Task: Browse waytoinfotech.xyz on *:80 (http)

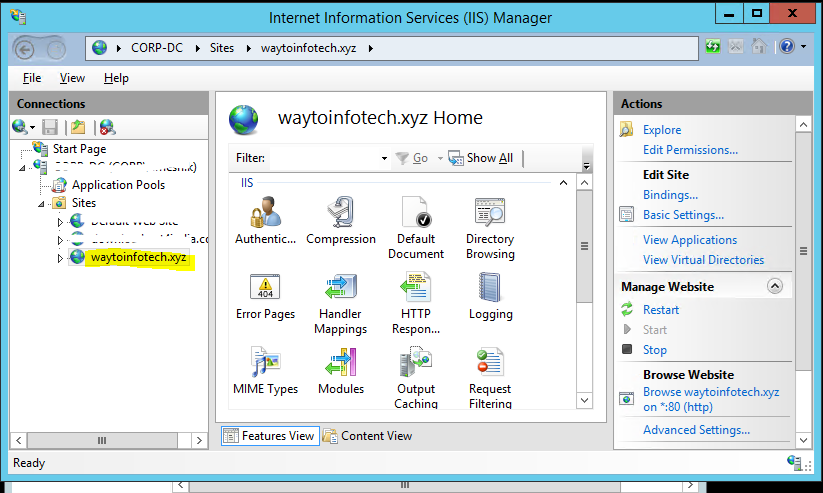Action: click(711, 400)
